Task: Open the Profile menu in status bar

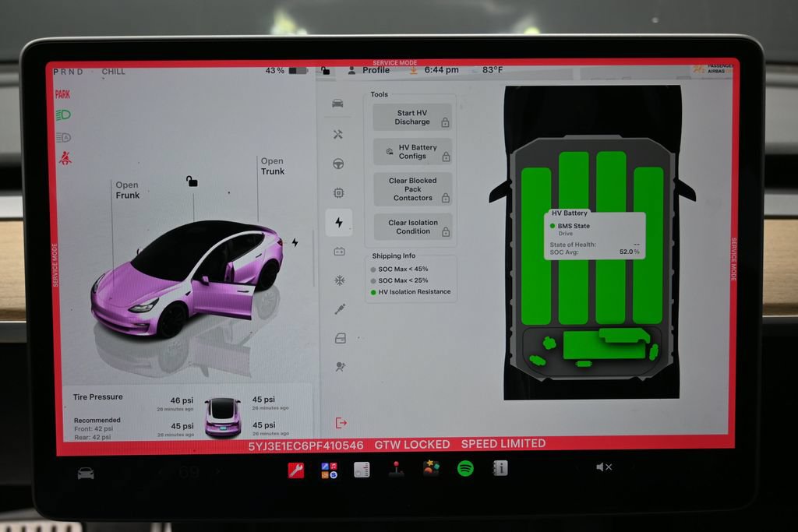Action: tap(369, 70)
